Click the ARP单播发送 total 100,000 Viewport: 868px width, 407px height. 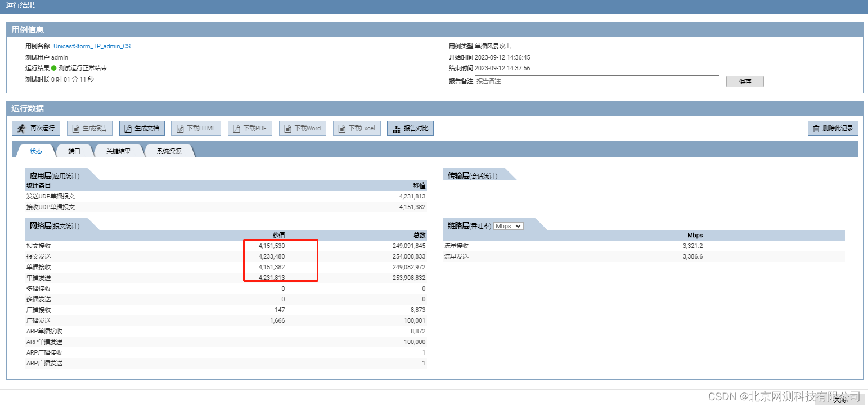tap(415, 342)
